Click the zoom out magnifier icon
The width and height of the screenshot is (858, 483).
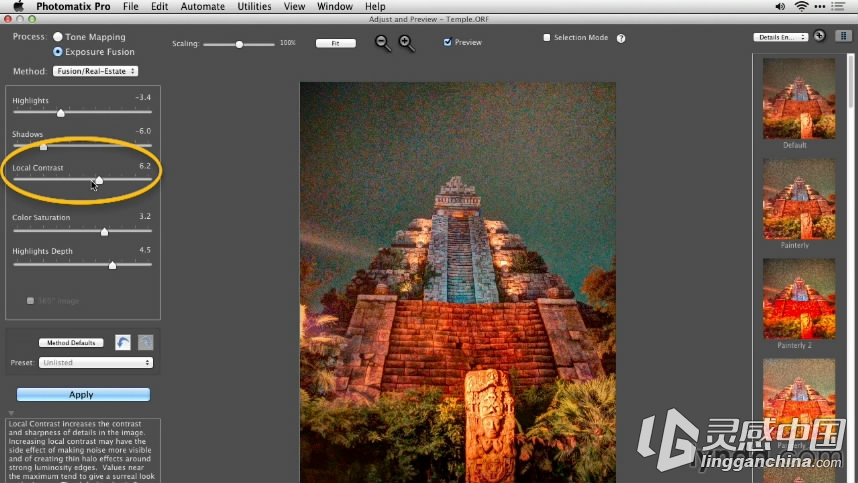pyautogui.click(x=382, y=43)
